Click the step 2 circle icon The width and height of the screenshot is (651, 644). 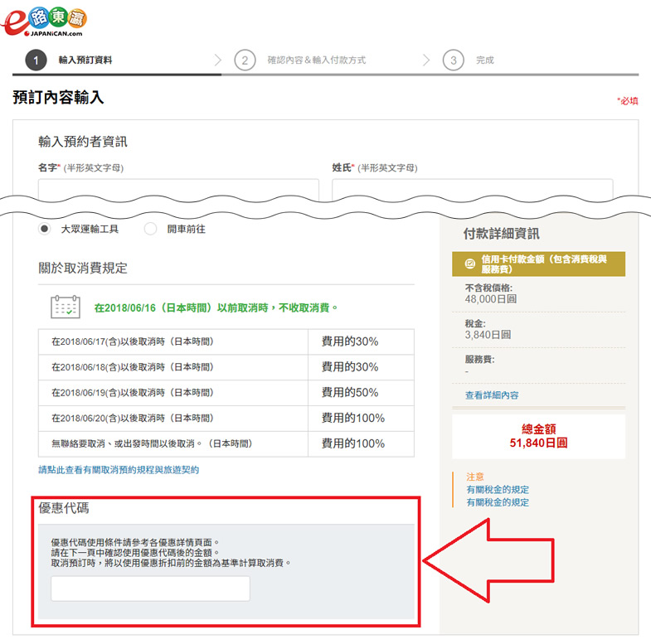coord(245,60)
